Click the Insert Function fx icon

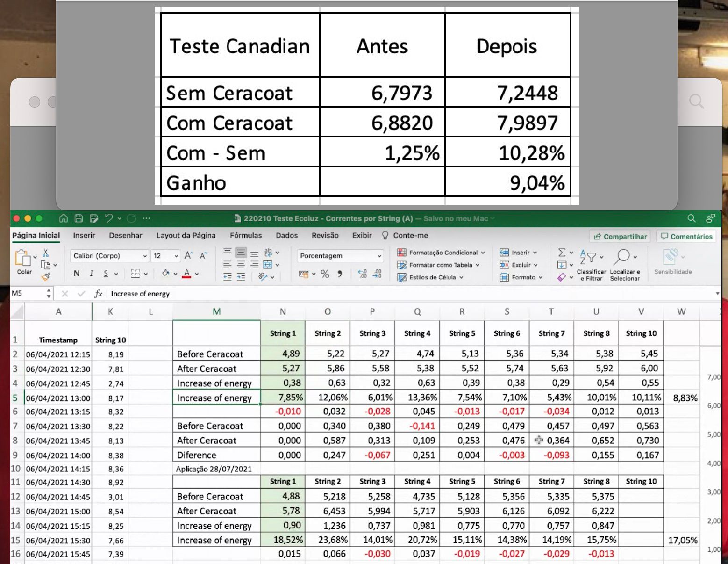98,294
